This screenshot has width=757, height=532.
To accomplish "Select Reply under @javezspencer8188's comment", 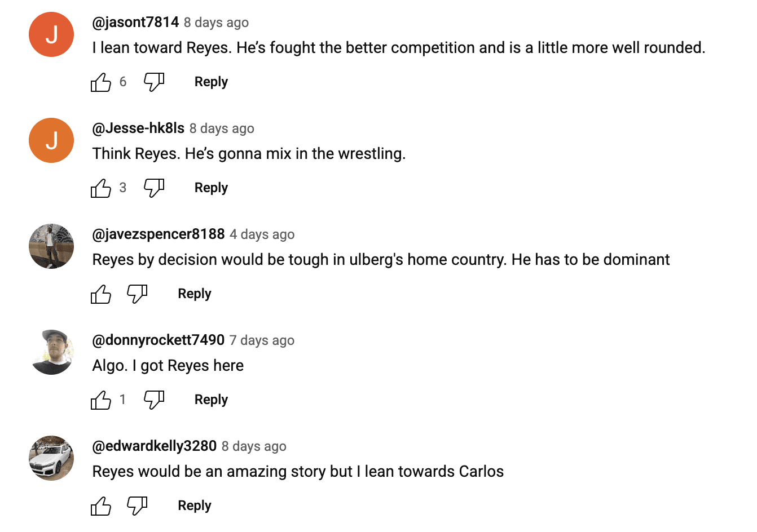I will 194,294.
